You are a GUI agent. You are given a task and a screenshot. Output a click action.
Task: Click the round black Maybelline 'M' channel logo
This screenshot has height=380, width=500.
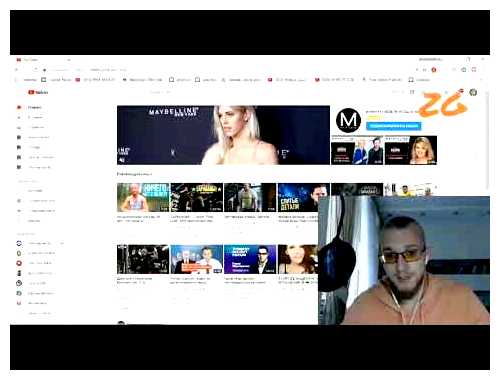[x=348, y=120]
